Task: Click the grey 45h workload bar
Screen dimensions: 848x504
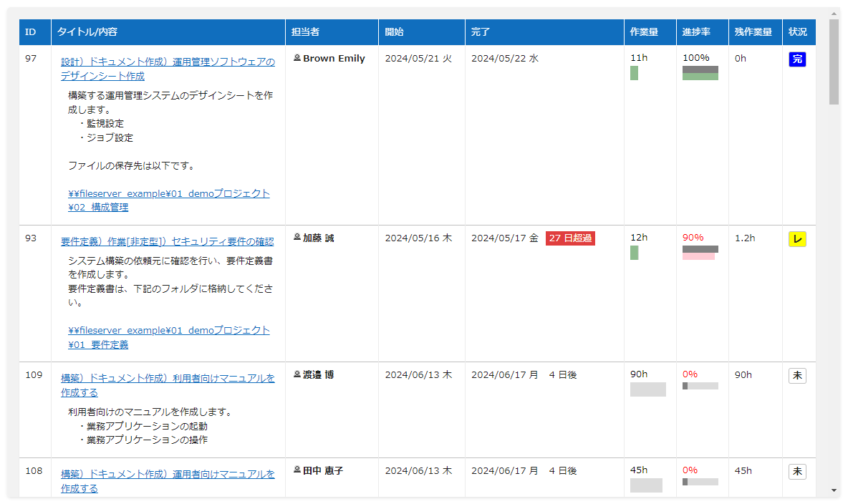Action: pos(646,485)
